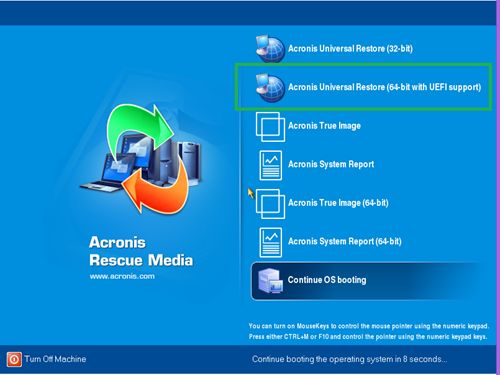The height and width of the screenshot is (375, 500).
Task: Start Acronis Universal Restore (64-bit with UEFI support)
Action: [x=385, y=87]
